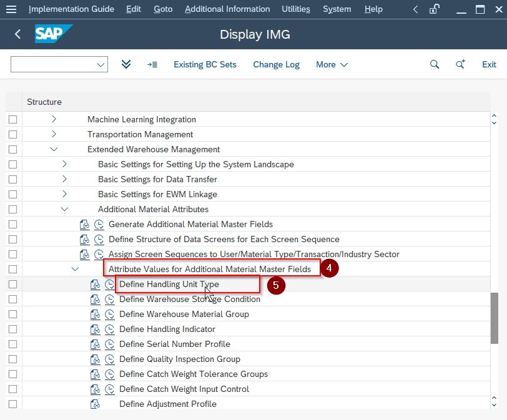
Task: Tick the checkbox for Basic Settings for Data Transfer
Action: [12, 179]
